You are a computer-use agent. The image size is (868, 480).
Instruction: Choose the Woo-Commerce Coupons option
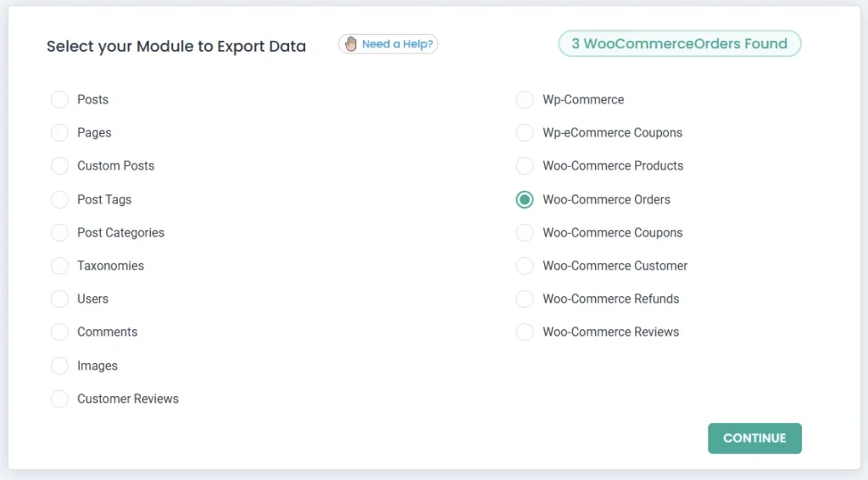tap(525, 233)
